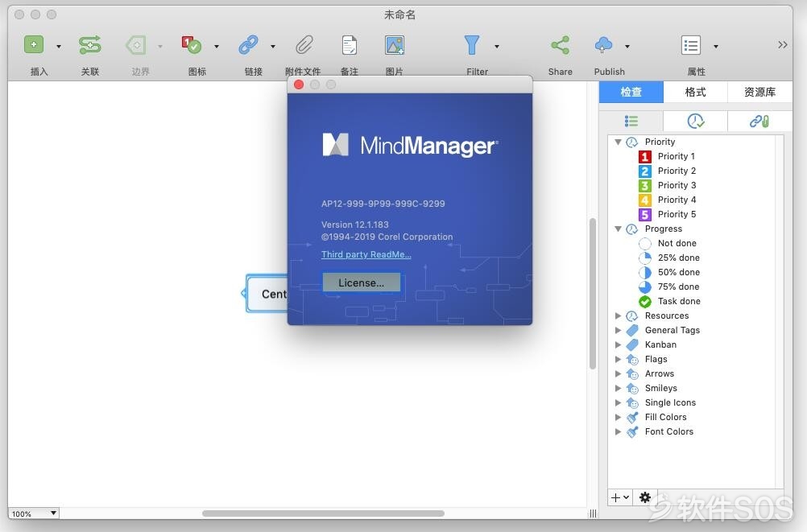Viewport: 807px width, 532px height.
Task: Click the 插入 (Insert) topic icon
Action: pyautogui.click(x=34, y=45)
